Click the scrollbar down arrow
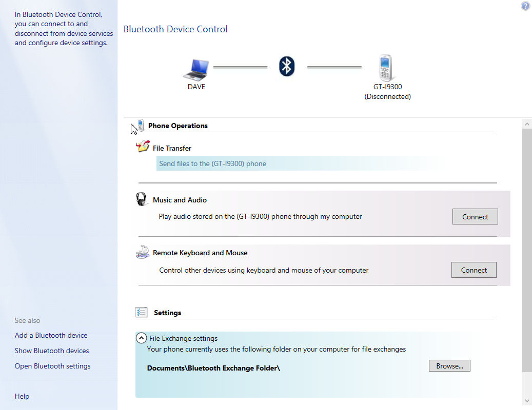The image size is (532, 410). 527,401
